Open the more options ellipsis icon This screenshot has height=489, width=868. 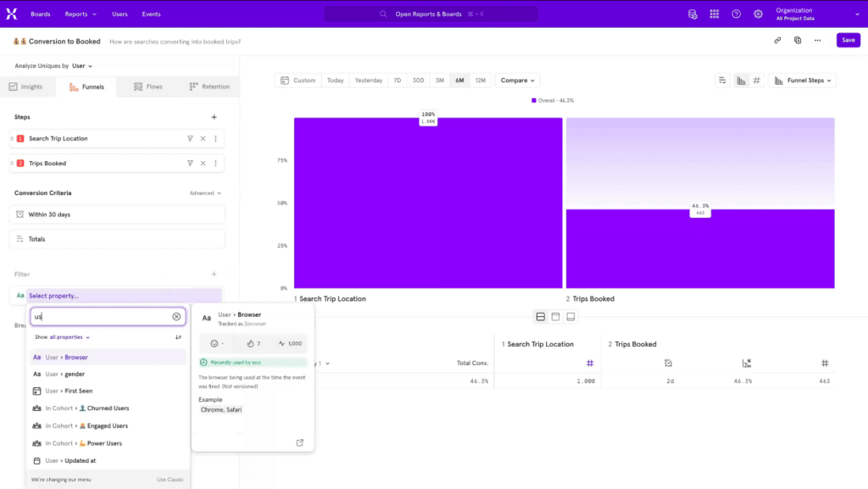point(817,40)
